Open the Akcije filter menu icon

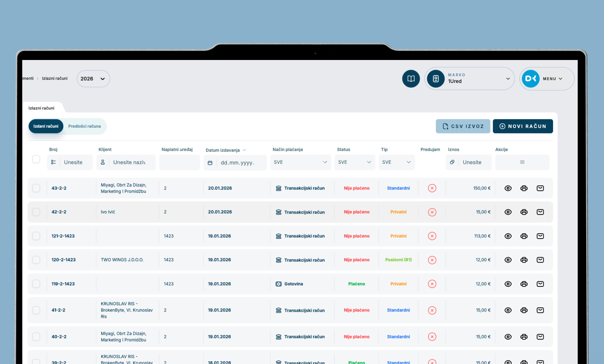pyautogui.click(x=522, y=162)
